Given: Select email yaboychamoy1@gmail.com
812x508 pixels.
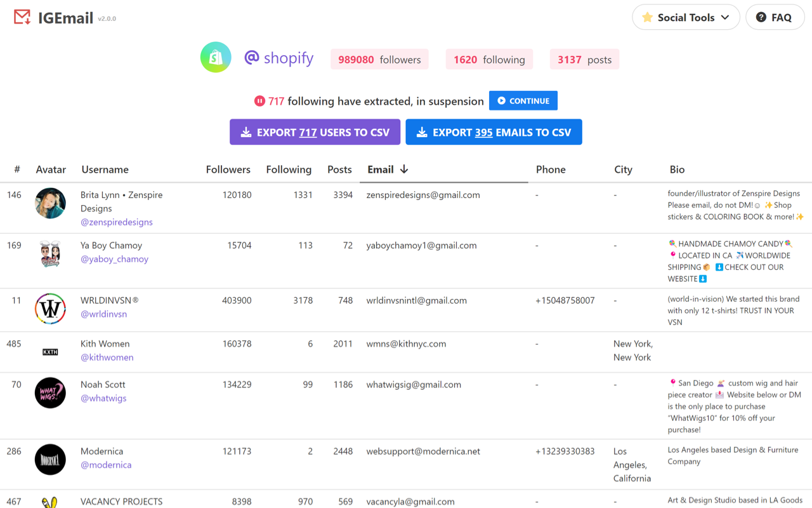Looking at the screenshot, I should tap(421, 245).
